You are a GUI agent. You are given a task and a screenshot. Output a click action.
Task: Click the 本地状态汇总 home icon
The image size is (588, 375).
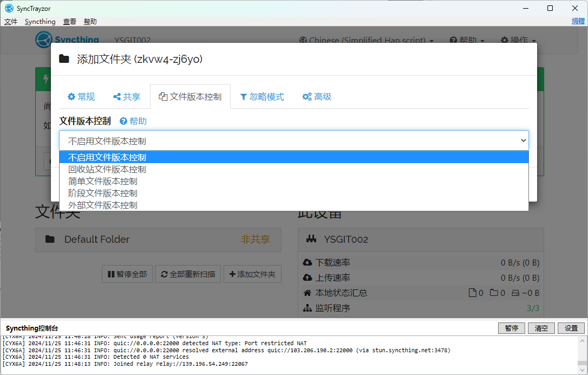click(x=308, y=293)
